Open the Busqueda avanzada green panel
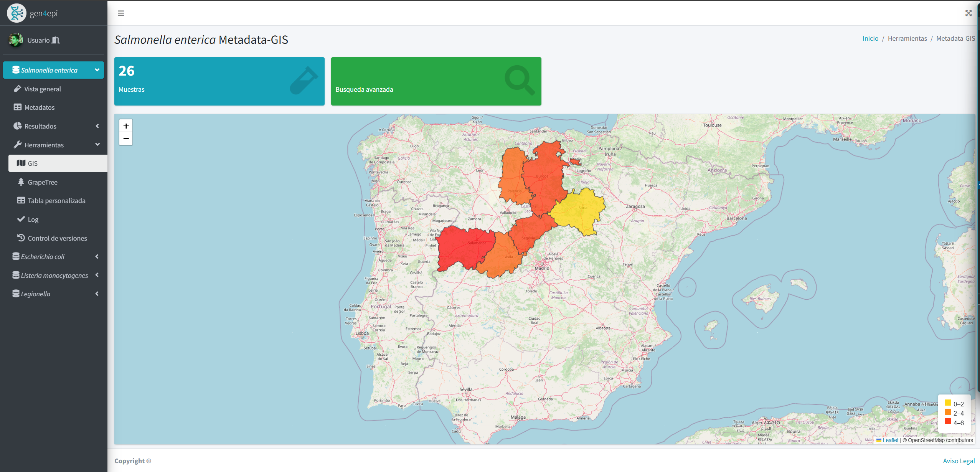Image resolution: width=980 pixels, height=472 pixels. (x=436, y=81)
